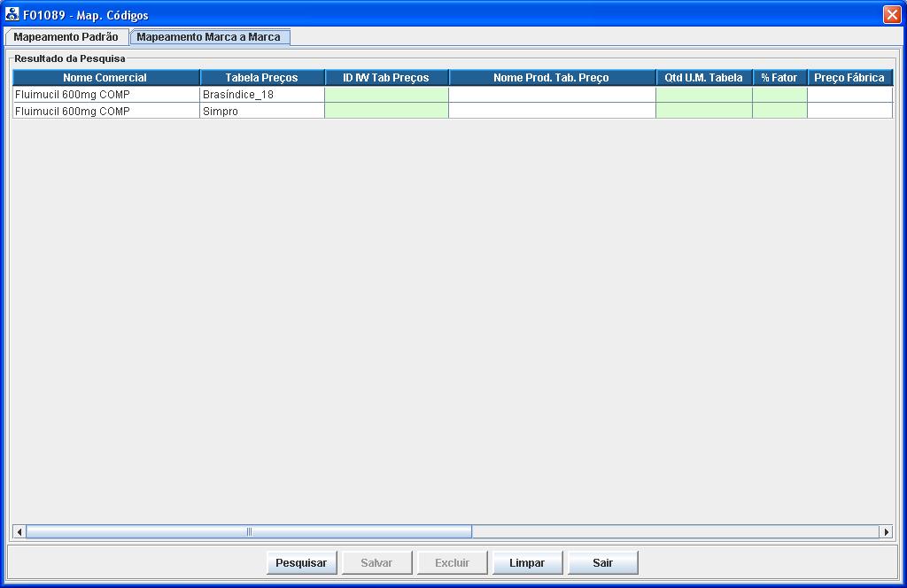Click the left scroll arrow of horizontal scrollbar
Screen dimensions: 907x588
[x=19, y=531]
